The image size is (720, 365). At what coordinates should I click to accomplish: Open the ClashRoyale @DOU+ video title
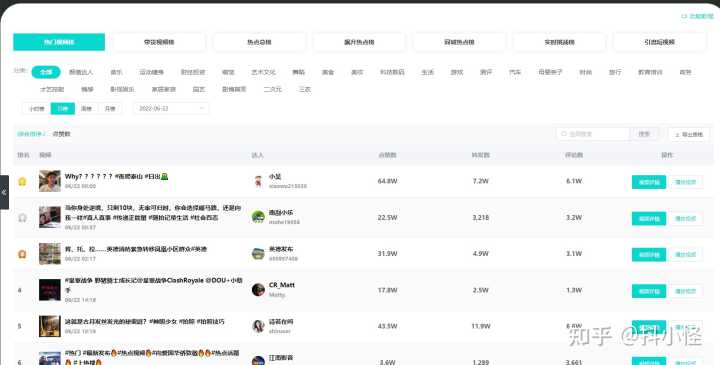coord(154,285)
